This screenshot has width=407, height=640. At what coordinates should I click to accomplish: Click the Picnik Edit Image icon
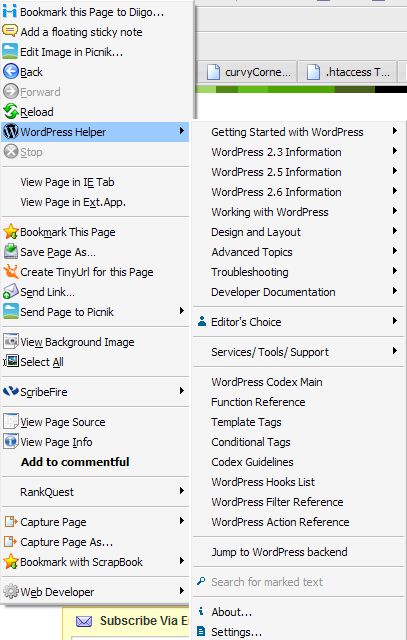(x=10, y=52)
